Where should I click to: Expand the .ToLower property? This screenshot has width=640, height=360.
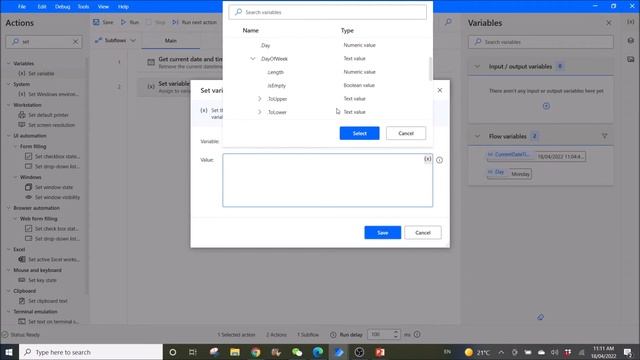(x=260, y=112)
